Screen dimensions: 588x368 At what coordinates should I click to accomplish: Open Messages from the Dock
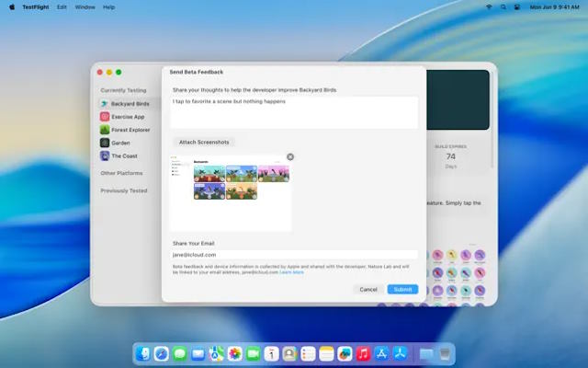tap(180, 353)
